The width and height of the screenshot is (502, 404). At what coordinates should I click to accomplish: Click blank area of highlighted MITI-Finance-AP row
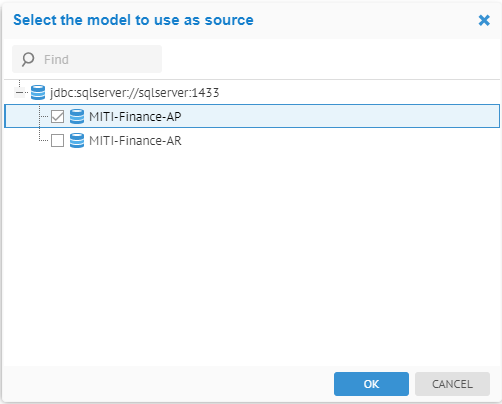point(340,116)
